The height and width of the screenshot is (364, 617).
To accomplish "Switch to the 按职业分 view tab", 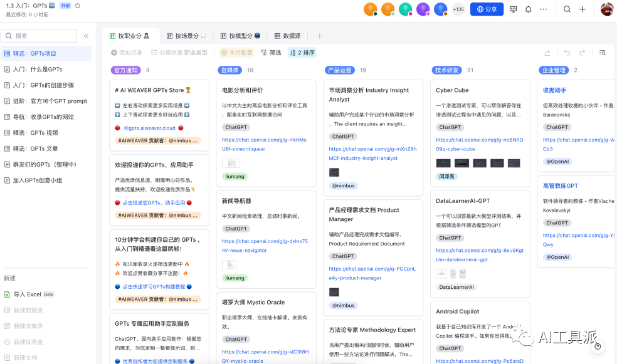I will pos(129,36).
